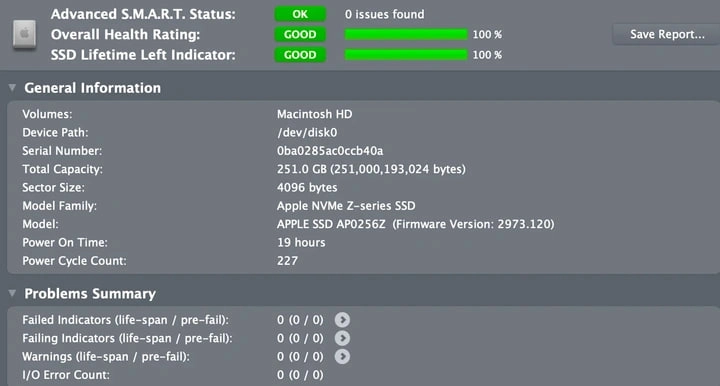720x386 pixels.
Task: Click the 'Model Family:' label
Action: 60,206
